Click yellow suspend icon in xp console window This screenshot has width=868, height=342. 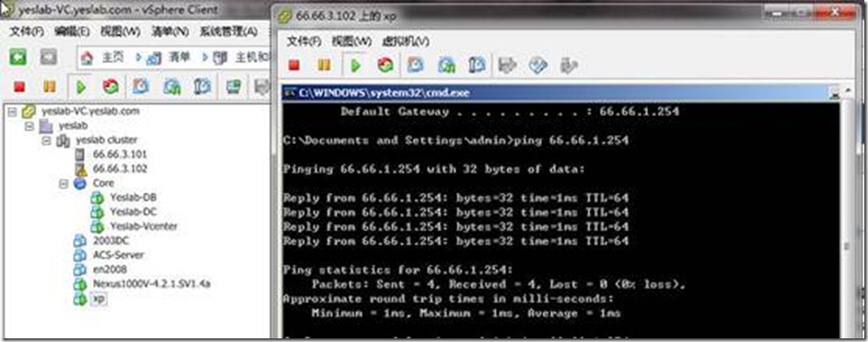coord(324,66)
